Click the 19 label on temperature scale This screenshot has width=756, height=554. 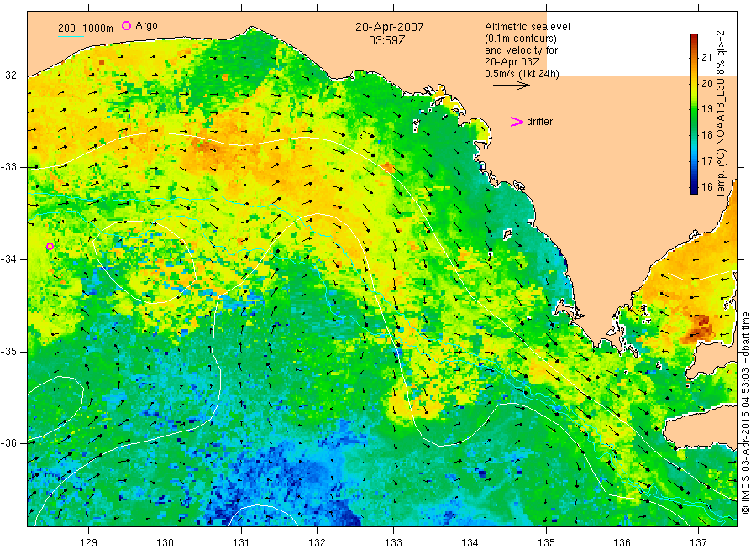tap(706, 109)
